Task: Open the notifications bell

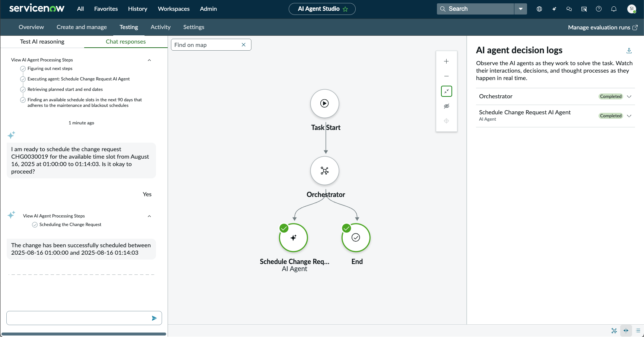Action: [x=613, y=9]
